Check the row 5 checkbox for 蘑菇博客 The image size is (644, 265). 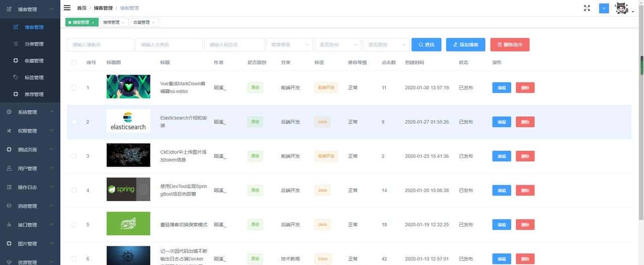click(x=74, y=225)
